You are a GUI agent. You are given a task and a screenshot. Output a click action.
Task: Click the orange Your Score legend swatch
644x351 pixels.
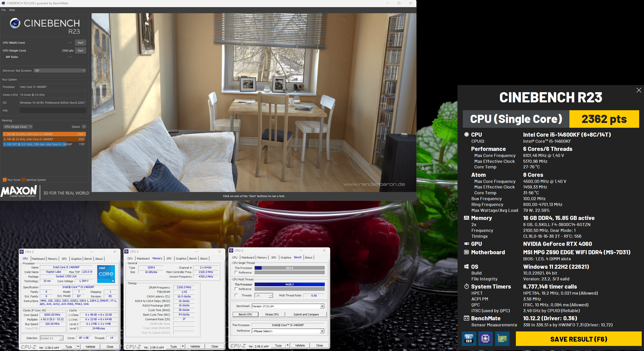tap(5, 180)
